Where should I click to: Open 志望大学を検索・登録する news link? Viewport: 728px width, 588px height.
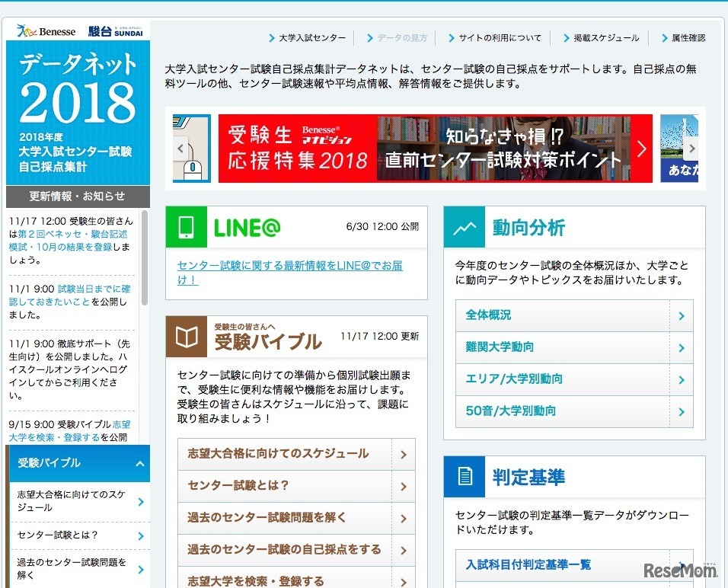coord(69,431)
